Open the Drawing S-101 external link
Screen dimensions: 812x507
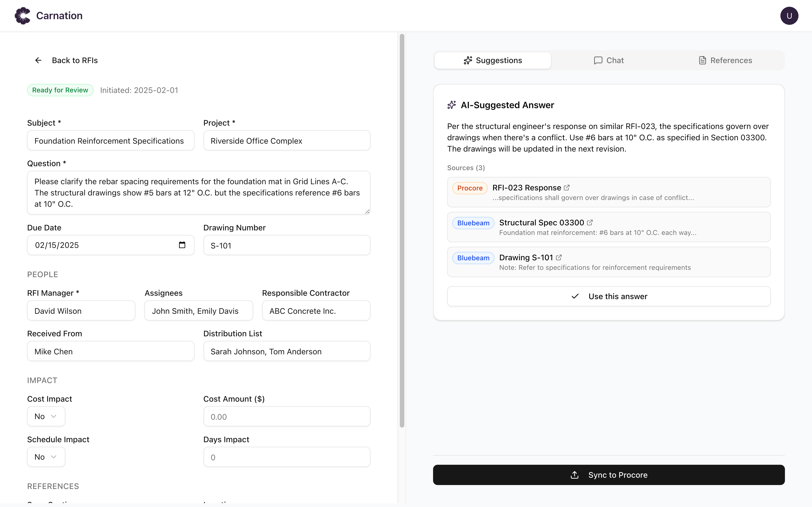[559, 257]
